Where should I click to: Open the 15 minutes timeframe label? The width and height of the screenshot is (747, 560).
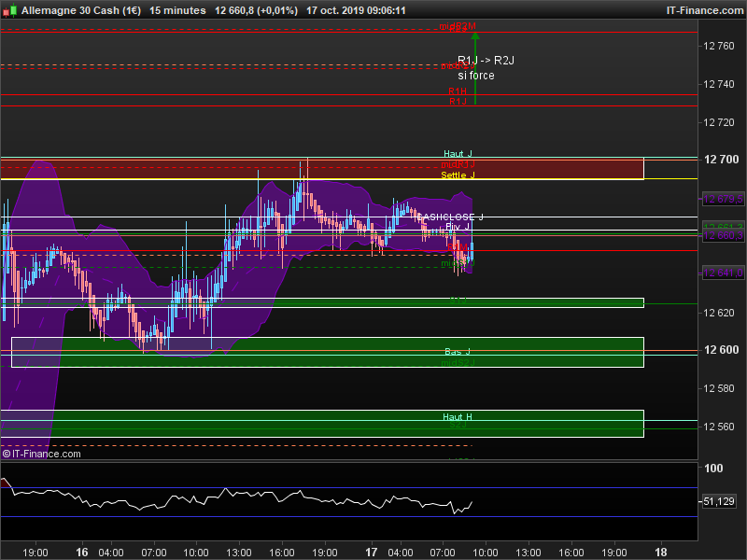[x=177, y=10]
